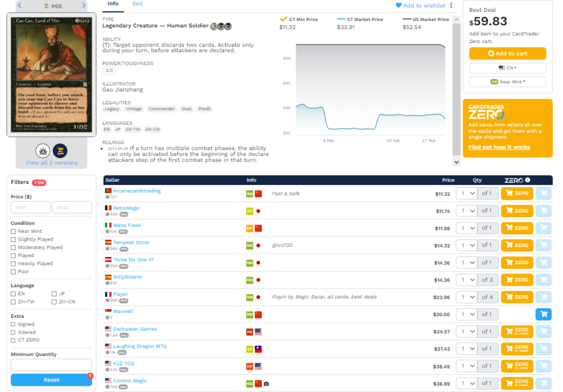View the photo icon on the Control Magic listing
Screen dimensions: 563x392
pyautogui.click(x=266, y=384)
